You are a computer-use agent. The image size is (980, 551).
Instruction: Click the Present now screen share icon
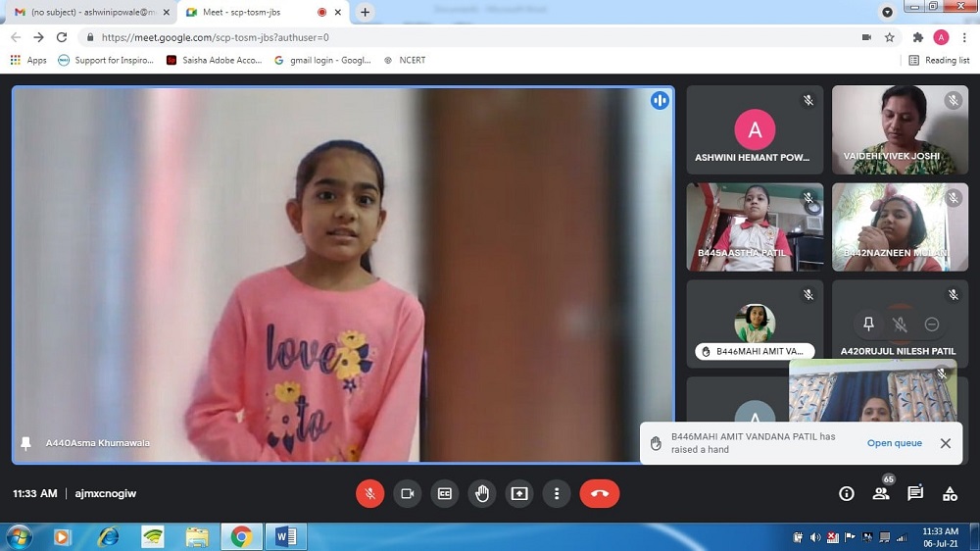(x=519, y=493)
